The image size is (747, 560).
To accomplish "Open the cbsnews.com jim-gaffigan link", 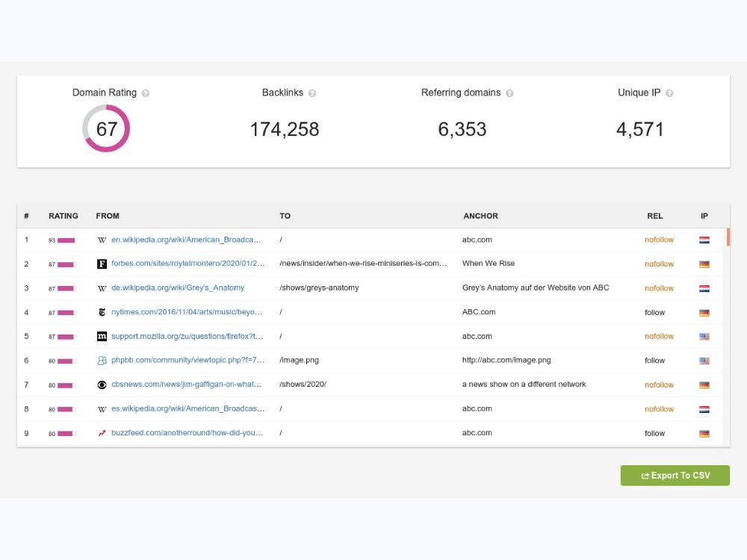I will 186,385.
